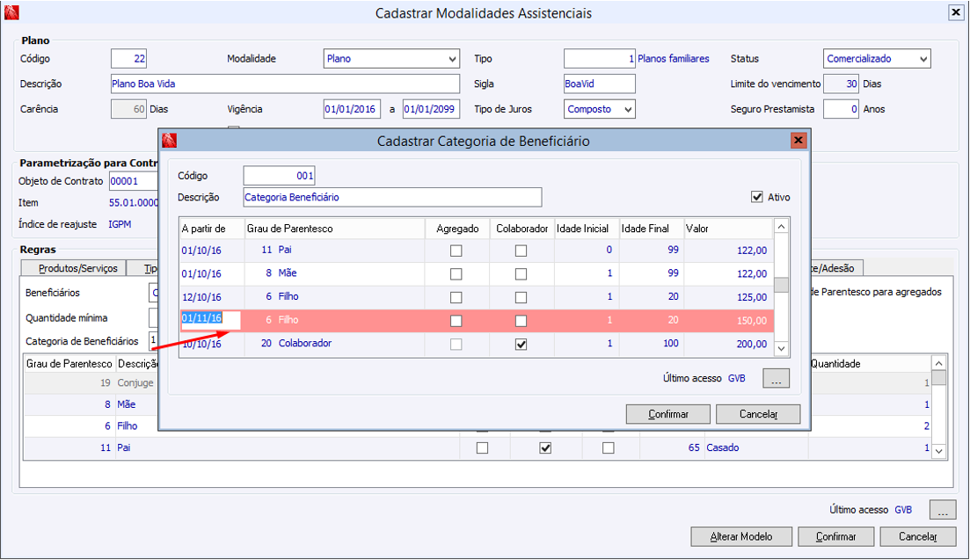Click the ellipsis button above Alterar Modelo
Image resolution: width=970 pixels, height=560 pixels.
coord(942,510)
